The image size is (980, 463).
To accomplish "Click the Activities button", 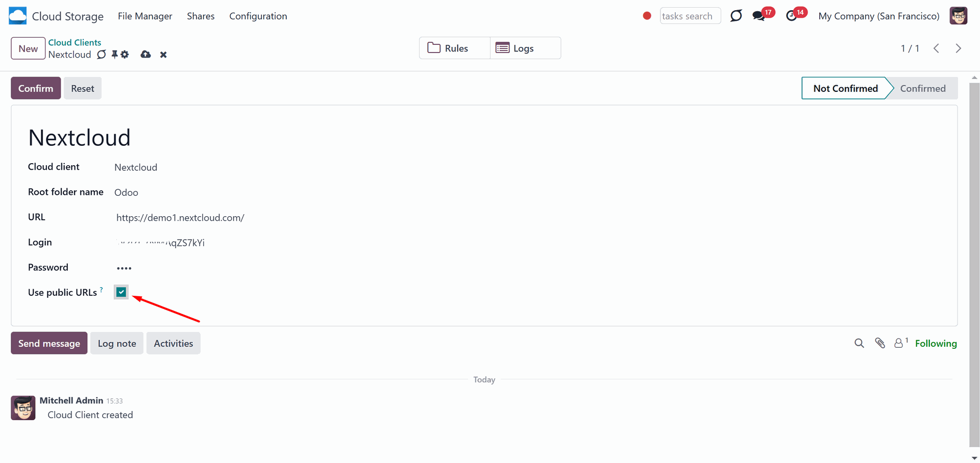I will tap(174, 343).
